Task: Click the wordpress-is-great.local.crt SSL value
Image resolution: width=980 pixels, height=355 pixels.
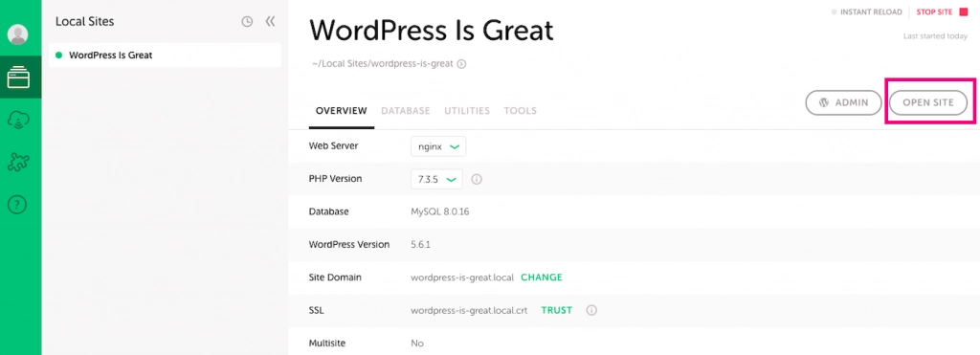Action: point(469,310)
